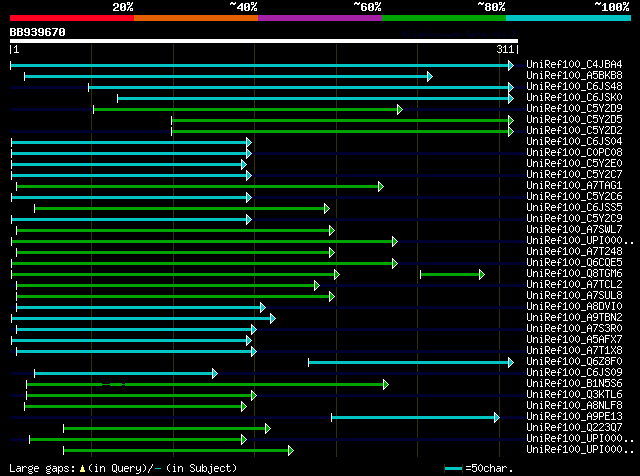640x476 pixels.
Task: Click the UniRef100_A9PE13 entry name
Action: (574, 417)
